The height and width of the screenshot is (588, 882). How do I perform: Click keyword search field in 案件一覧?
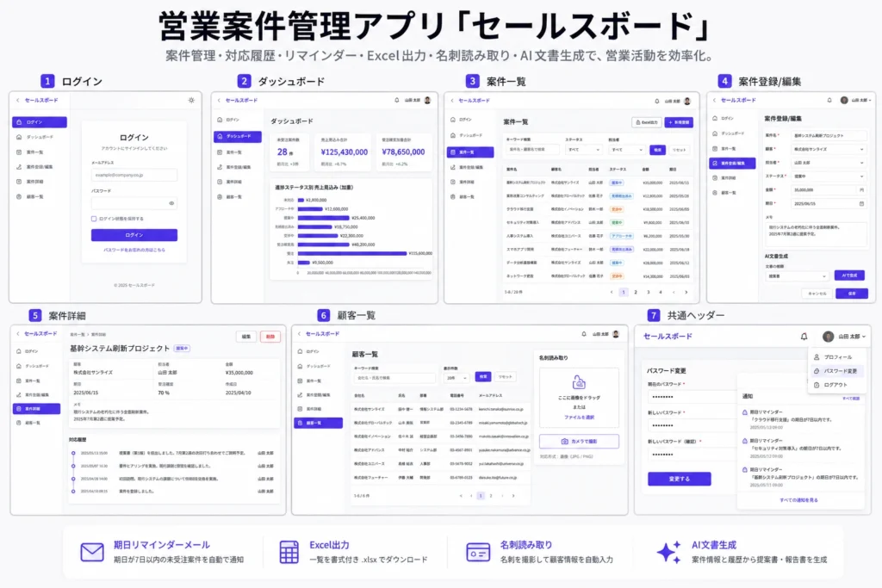tap(532, 150)
